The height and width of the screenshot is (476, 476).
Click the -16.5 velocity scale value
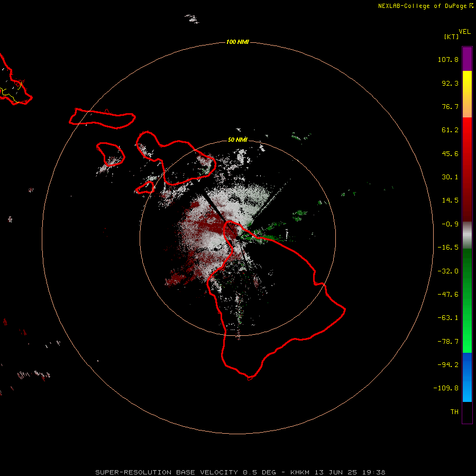[x=448, y=248]
